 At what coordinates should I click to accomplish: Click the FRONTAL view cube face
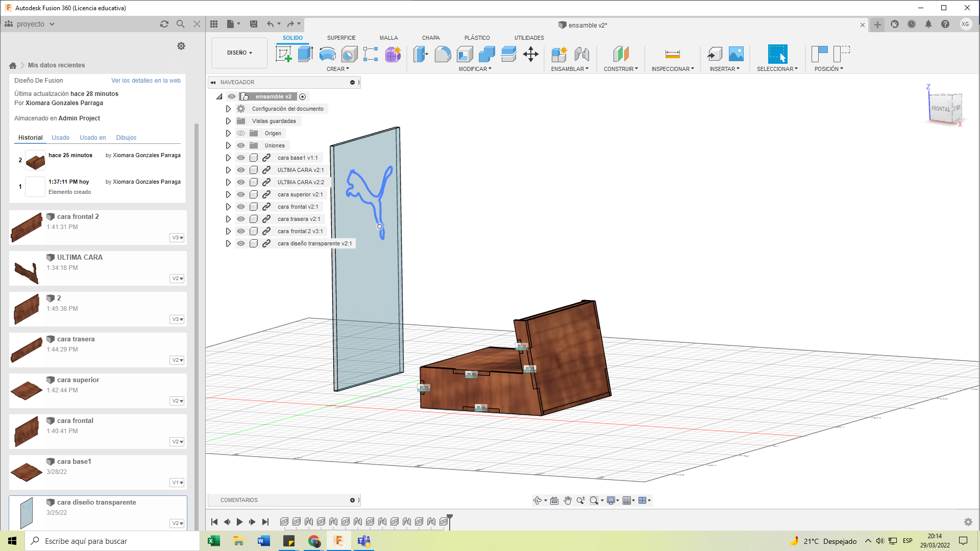pos(941,109)
